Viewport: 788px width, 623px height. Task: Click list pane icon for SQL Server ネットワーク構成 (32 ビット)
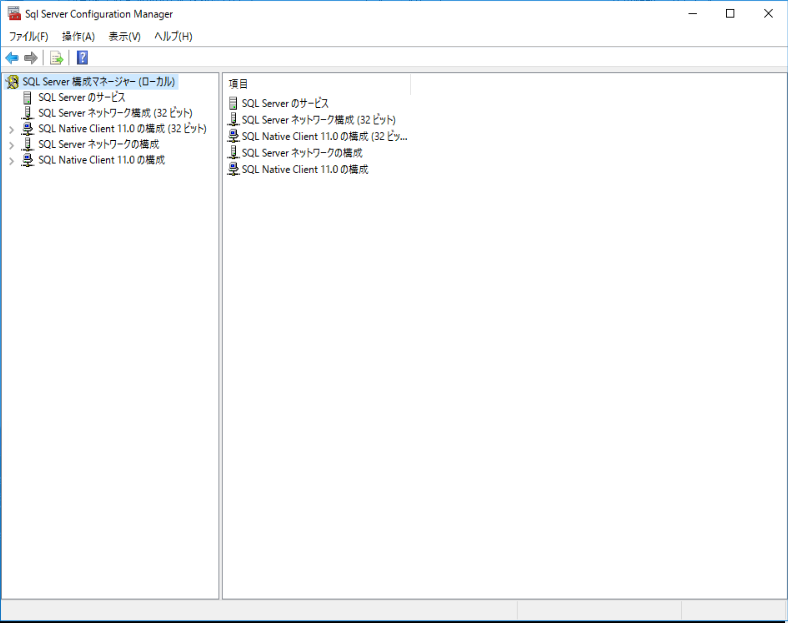[233, 120]
